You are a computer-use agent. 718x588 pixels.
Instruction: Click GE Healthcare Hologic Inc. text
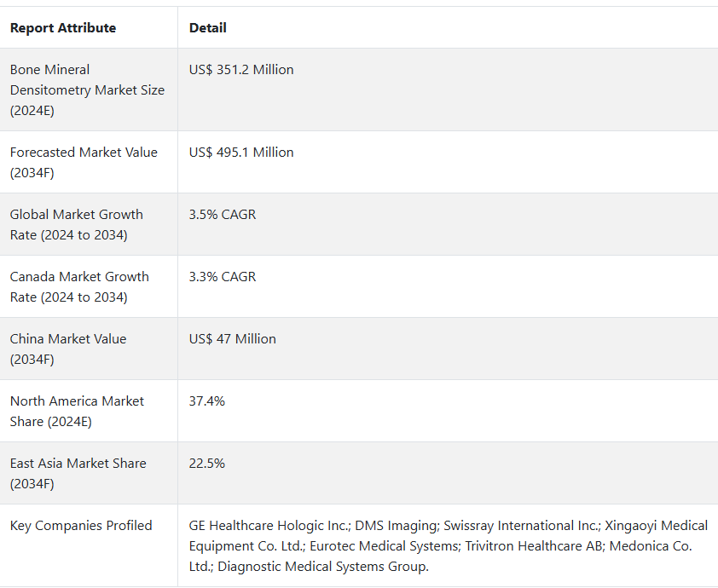(x=268, y=526)
